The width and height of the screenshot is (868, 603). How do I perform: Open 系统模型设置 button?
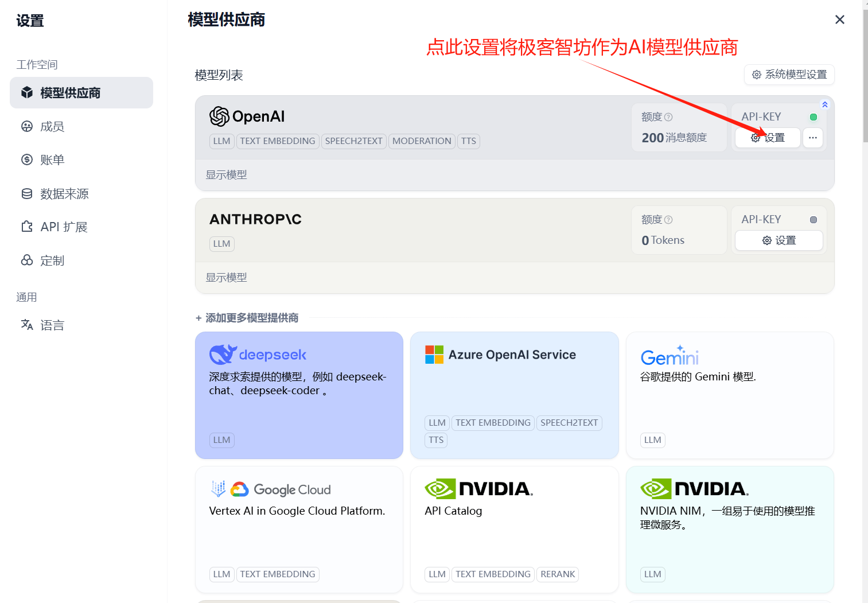(789, 75)
